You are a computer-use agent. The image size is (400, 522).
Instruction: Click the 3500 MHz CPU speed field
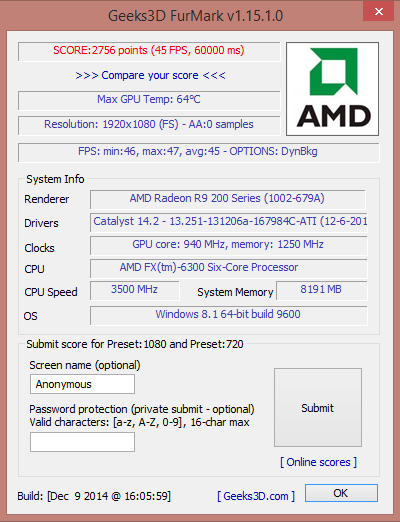click(135, 290)
